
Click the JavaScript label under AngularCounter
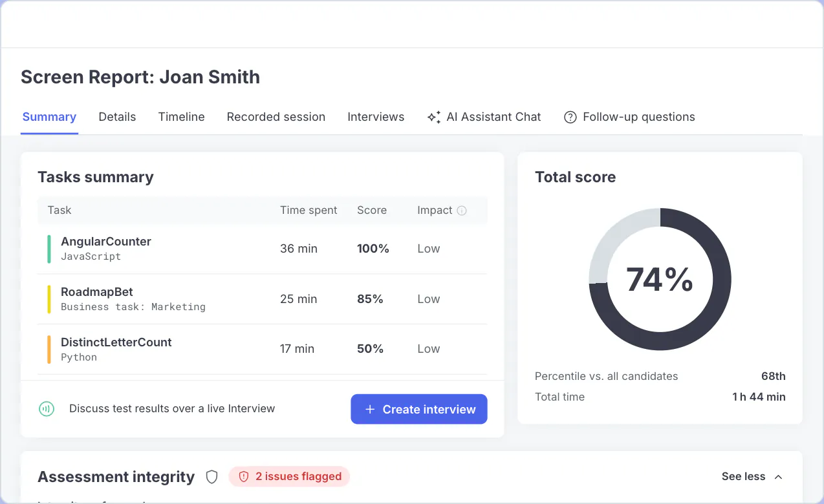pos(91,257)
